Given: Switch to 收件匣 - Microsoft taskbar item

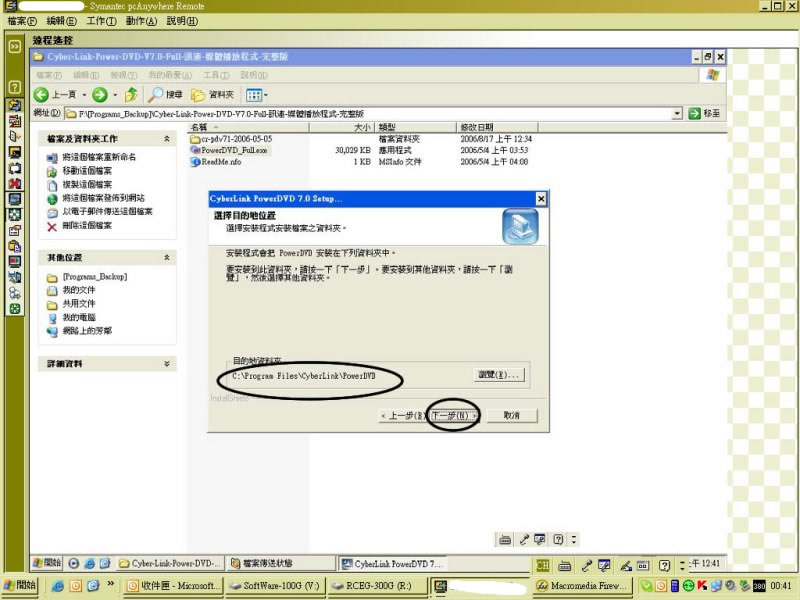Looking at the screenshot, I should (x=173, y=586).
